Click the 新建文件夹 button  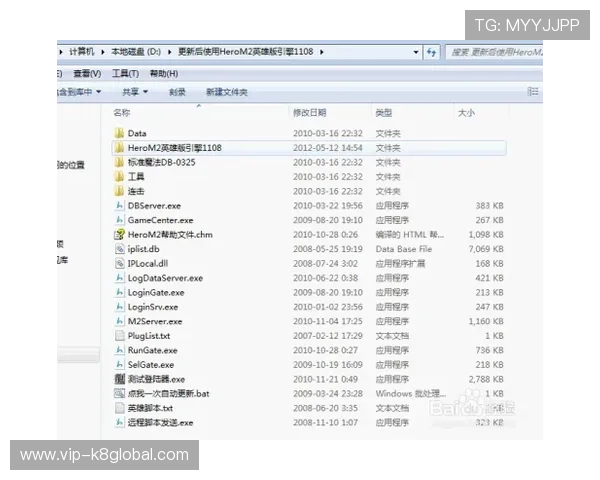coord(227,92)
